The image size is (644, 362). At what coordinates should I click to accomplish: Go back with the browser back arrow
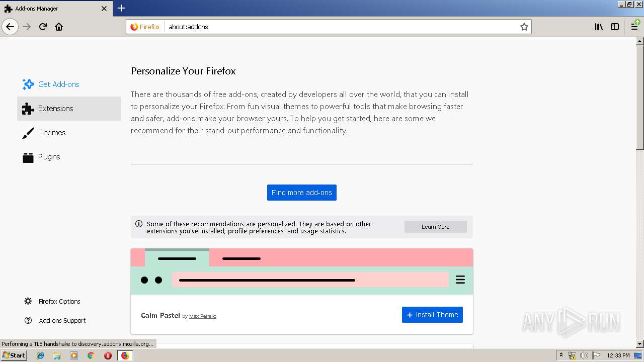point(10,27)
